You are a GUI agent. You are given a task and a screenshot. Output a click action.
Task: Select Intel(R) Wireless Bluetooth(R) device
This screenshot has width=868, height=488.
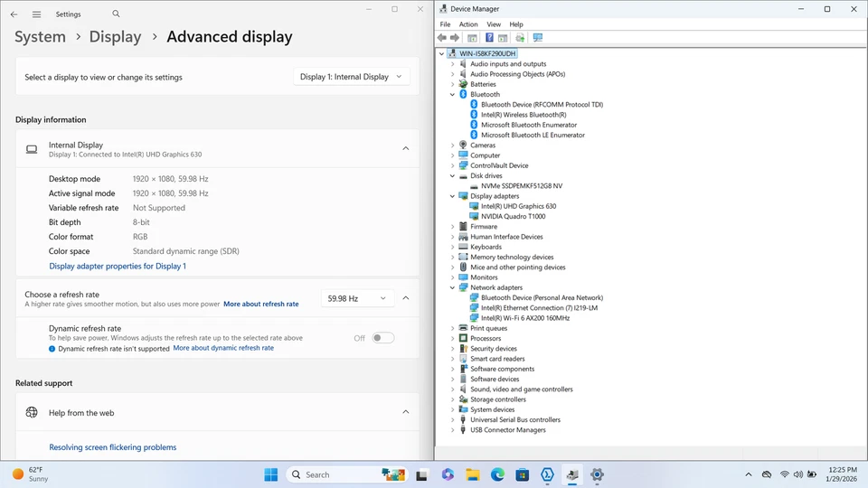coord(524,115)
